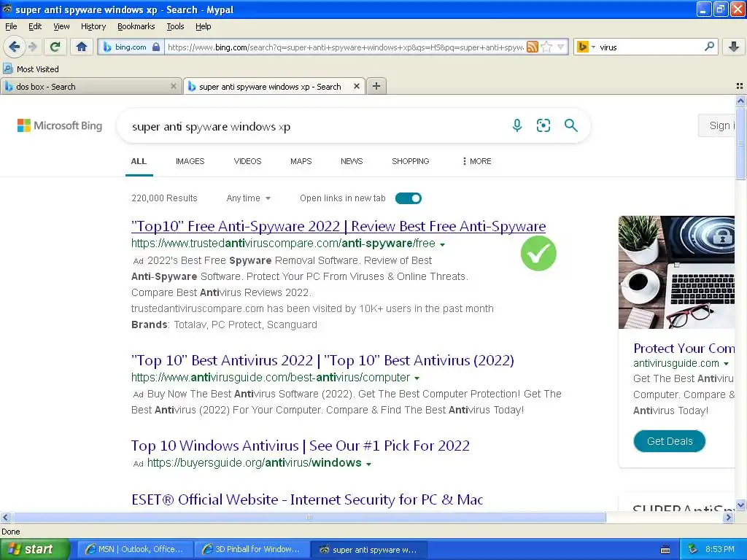Open 'Top 10 Windows Antivirus' result link
This screenshot has height=560, width=747.
coord(300,446)
